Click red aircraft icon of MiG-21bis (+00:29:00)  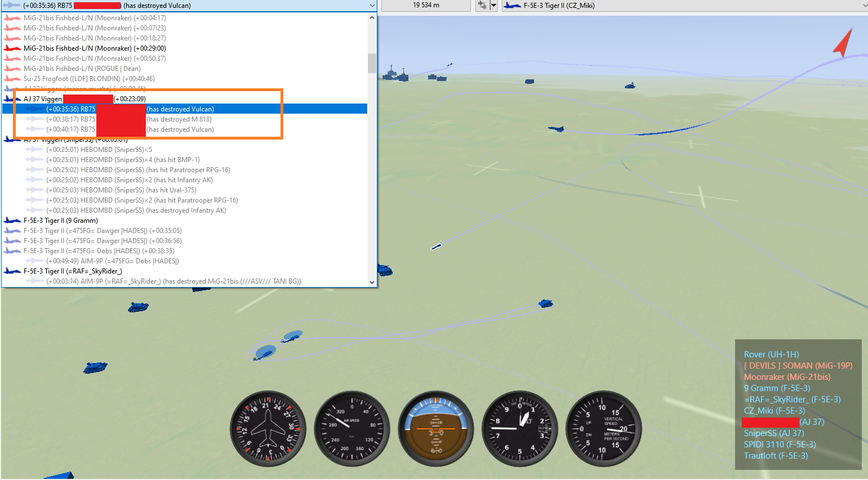pos(12,48)
